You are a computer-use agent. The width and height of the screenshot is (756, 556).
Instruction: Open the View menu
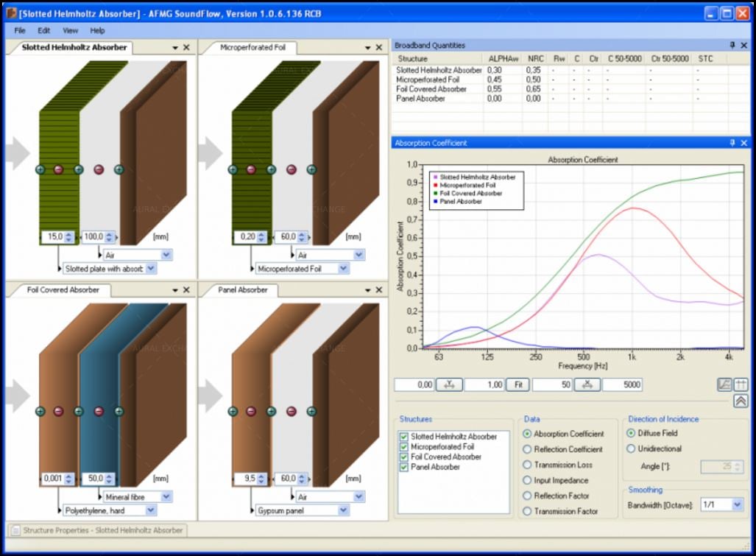pos(70,31)
